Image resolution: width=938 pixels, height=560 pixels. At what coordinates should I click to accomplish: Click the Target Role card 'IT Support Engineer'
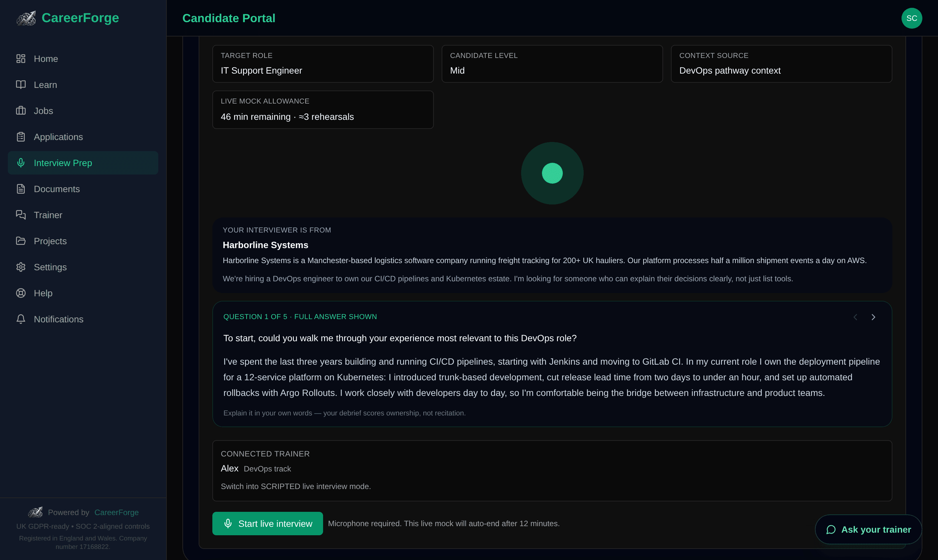pos(323,64)
